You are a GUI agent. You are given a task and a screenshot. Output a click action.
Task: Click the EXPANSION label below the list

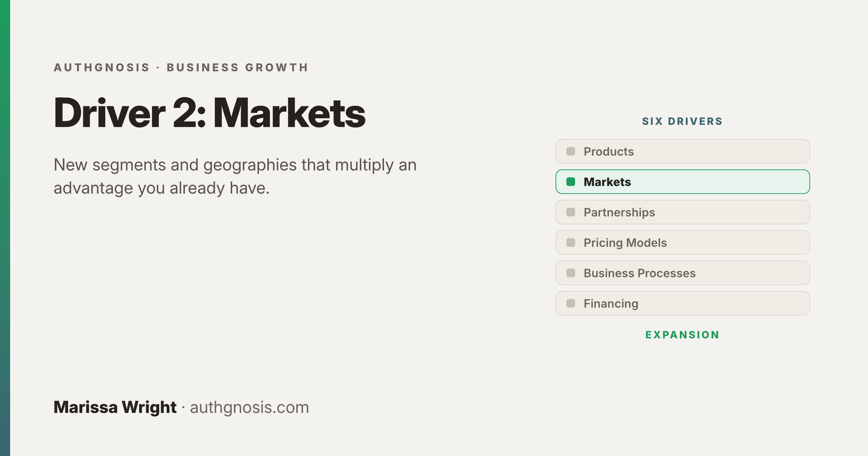[682, 335]
